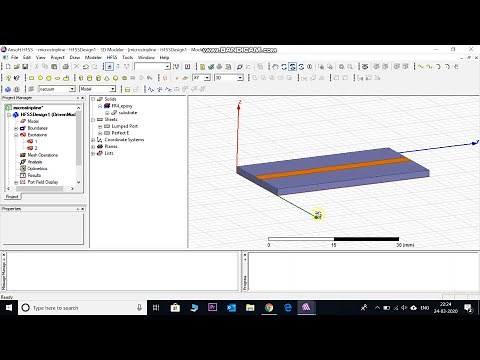Collapse the Excitations tree node
480x360 pixels.
pyautogui.click(x=16, y=135)
